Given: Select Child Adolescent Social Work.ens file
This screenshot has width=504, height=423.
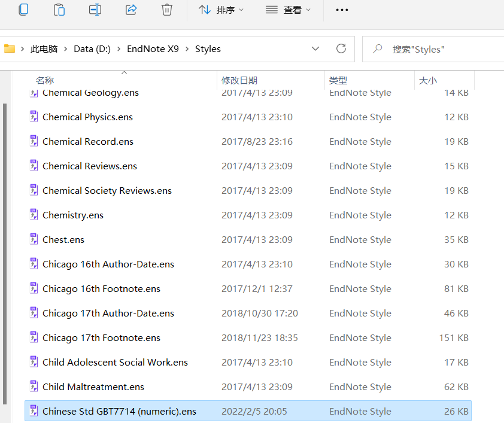Looking at the screenshot, I should click(x=248, y=363).
